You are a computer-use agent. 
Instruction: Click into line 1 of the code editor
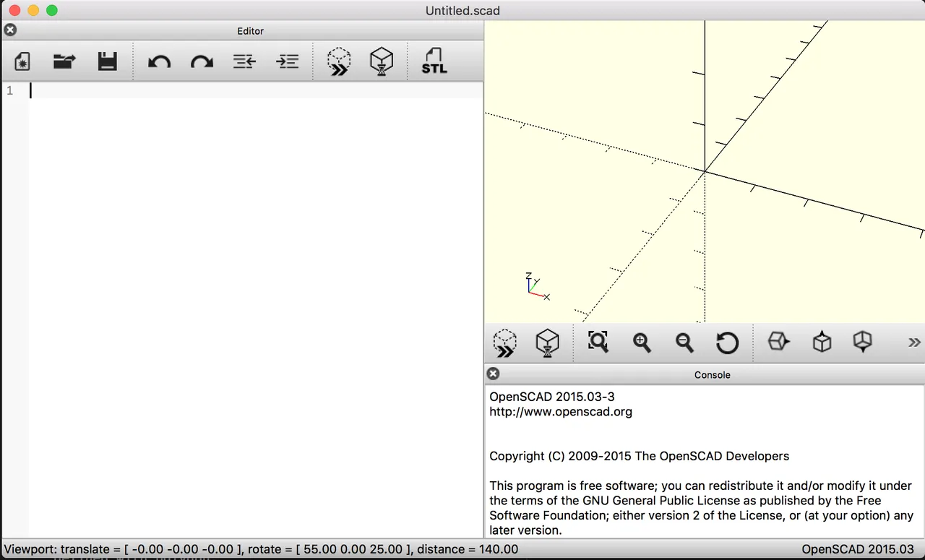(256, 90)
